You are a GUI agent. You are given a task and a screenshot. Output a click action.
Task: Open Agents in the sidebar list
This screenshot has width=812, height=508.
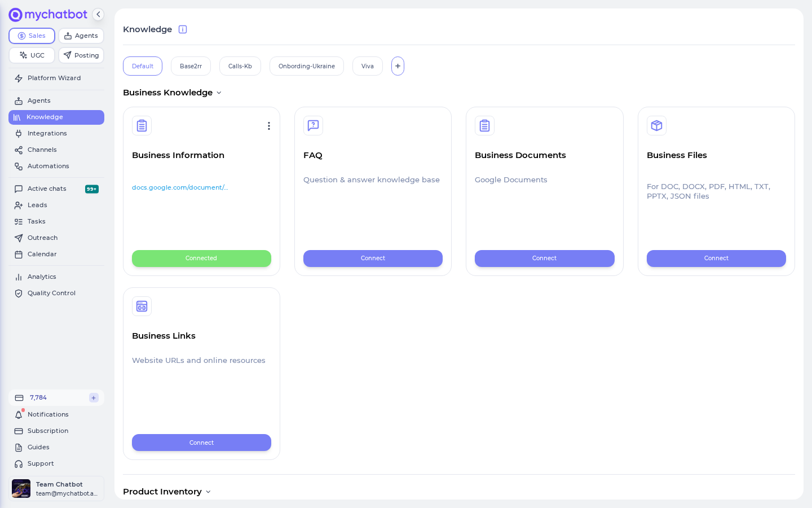[56, 101]
